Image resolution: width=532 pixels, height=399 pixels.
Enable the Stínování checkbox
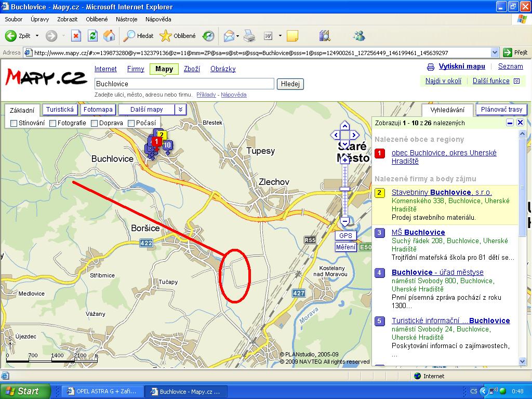(x=14, y=123)
